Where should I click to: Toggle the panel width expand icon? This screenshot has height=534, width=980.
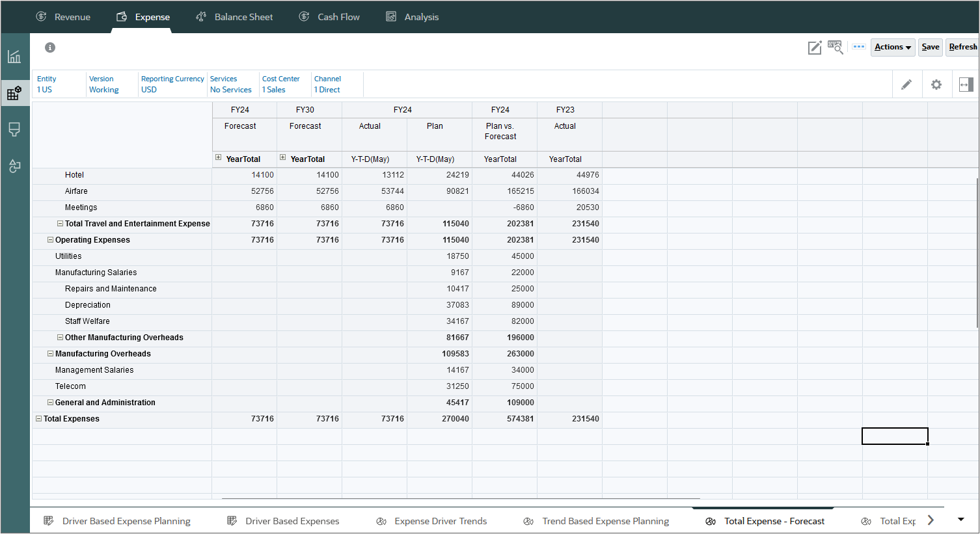pos(966,85)
